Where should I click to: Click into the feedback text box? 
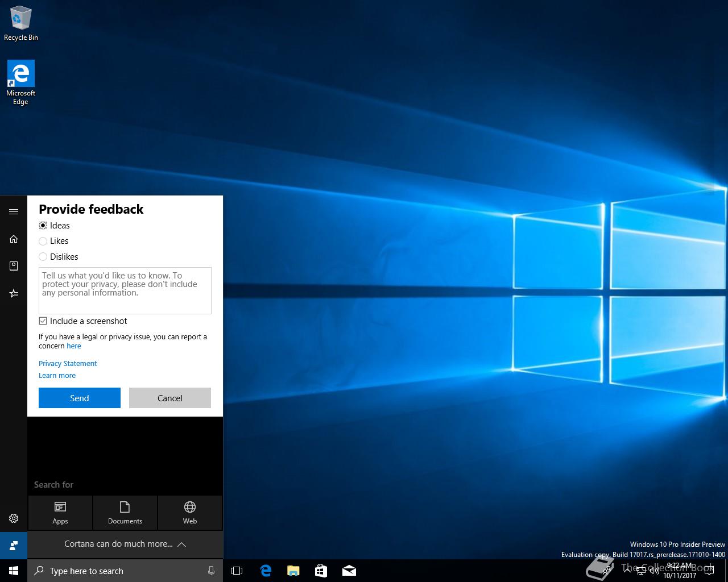[125, 290]
